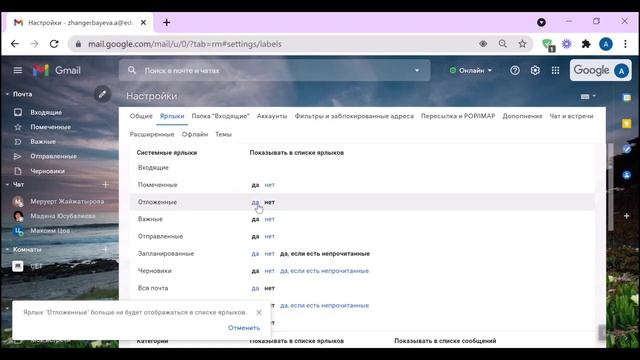Open Чат и встречи settings tab
The width and height of the screenshot is (640, 360).
[x=571, y=116]
